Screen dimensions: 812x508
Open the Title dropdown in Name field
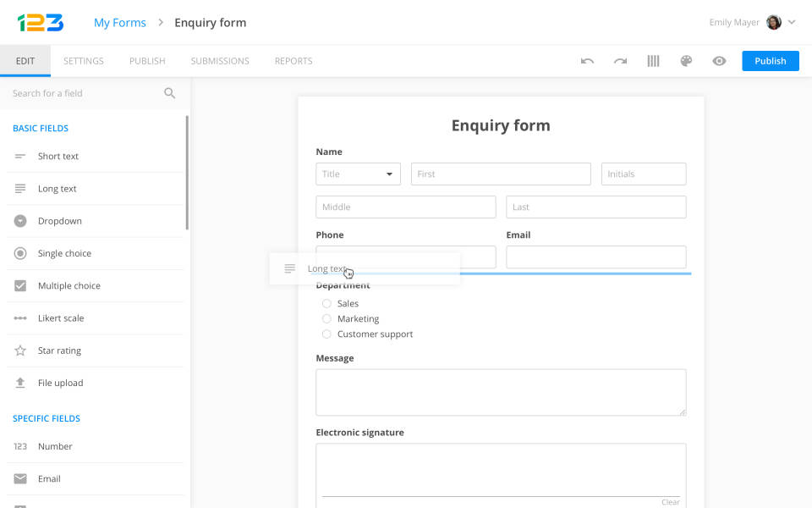[358, 174]
